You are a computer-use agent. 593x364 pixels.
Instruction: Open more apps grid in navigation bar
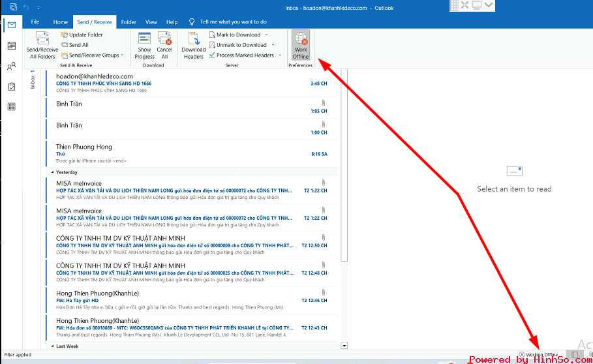12,106
